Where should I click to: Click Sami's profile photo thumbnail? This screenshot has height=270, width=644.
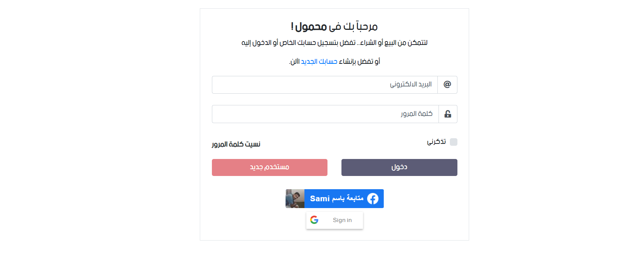pos(295,199)
